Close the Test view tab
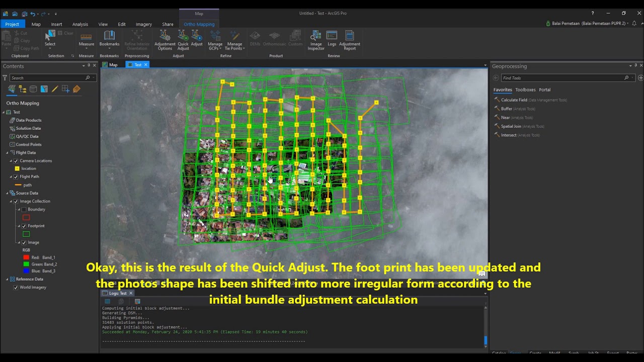644x362 pixels. tap(146, 65)
